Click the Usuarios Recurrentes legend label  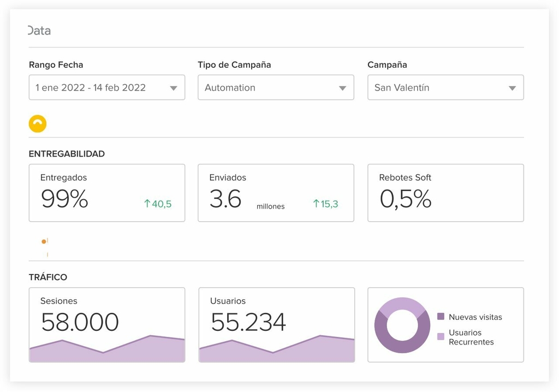click(x=471, y=337)
